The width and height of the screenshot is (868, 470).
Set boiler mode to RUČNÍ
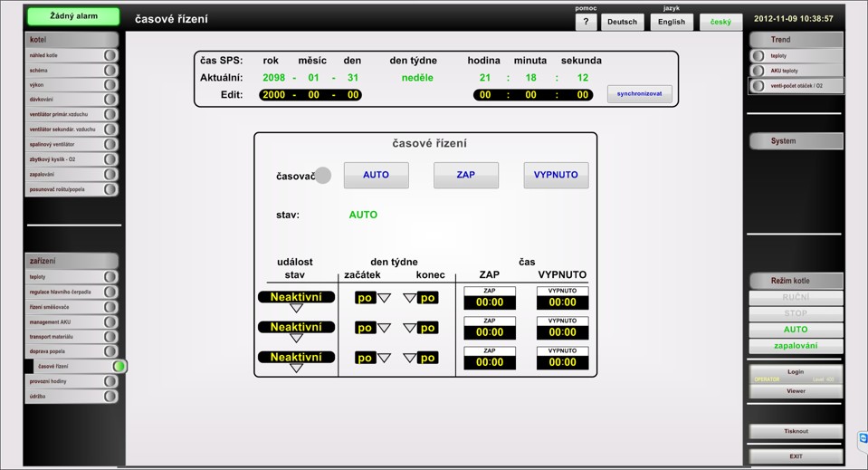(x=796, y=297)
